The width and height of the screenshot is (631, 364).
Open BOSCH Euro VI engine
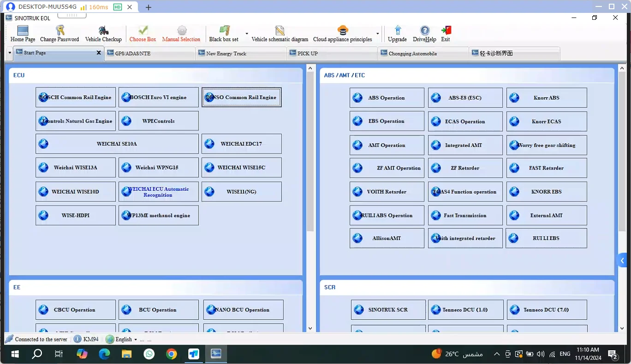[x=159, y=97]
